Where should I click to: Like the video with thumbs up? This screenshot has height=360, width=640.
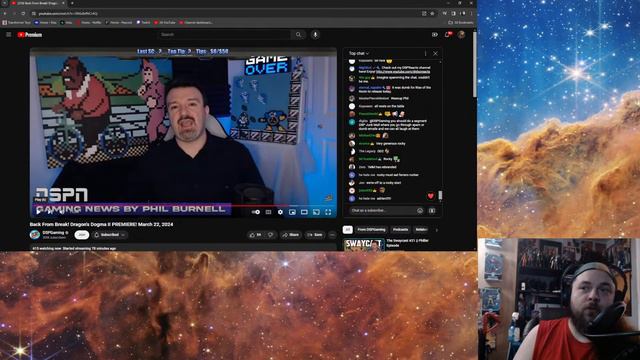click(256, 235)
